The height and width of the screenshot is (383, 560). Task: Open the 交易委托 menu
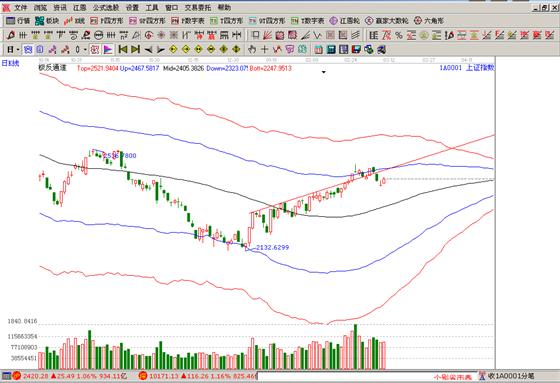198,8
